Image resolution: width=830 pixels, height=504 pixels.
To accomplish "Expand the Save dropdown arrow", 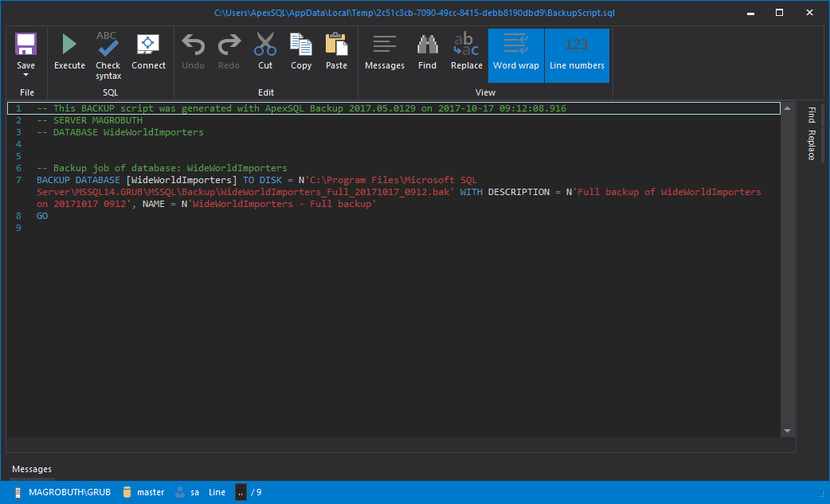I will (x=25, y=76).
